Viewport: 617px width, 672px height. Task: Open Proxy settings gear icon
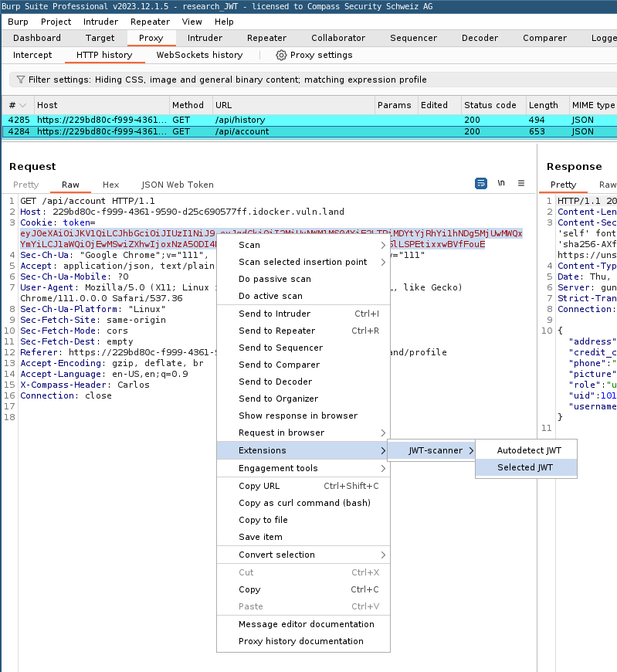click(x=281, y=55)
